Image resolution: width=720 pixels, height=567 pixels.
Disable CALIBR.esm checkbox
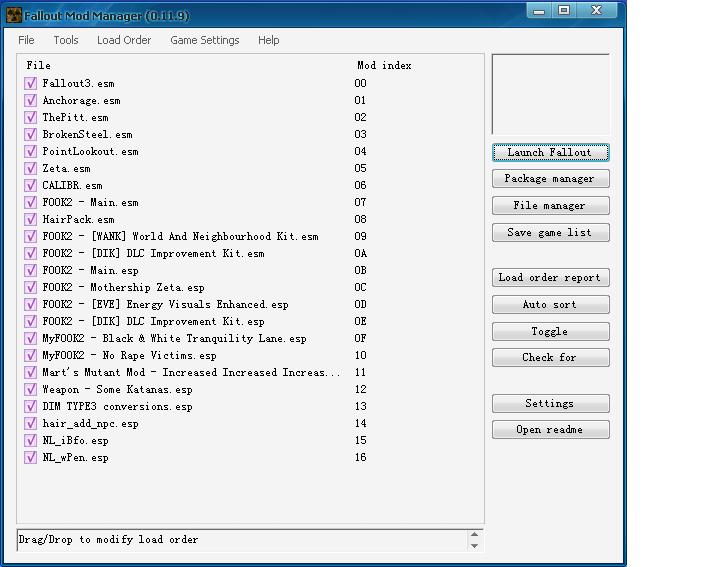point(30,185)
